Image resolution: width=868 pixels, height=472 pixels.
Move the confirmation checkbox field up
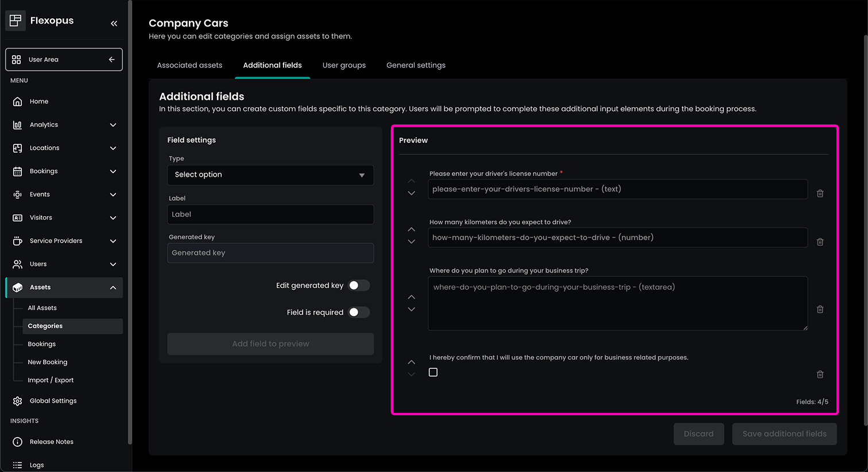(411, 362)
